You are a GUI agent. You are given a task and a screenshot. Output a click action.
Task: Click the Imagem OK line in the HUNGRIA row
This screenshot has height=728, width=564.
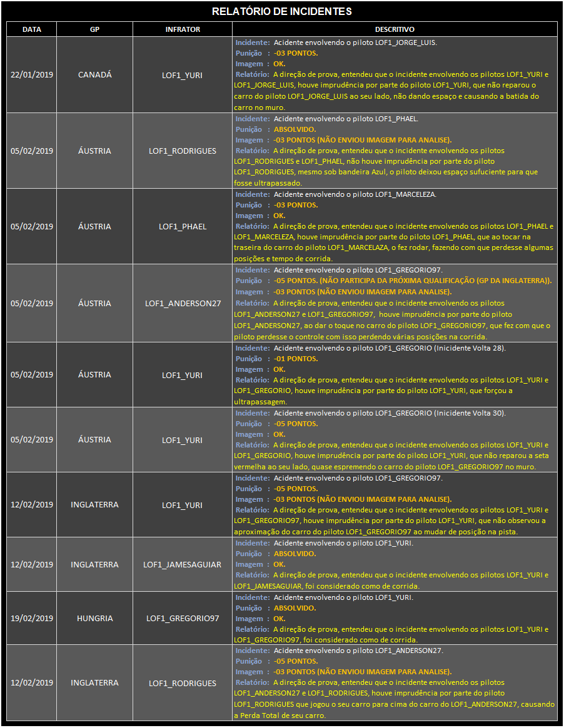(x=260, y=619)
